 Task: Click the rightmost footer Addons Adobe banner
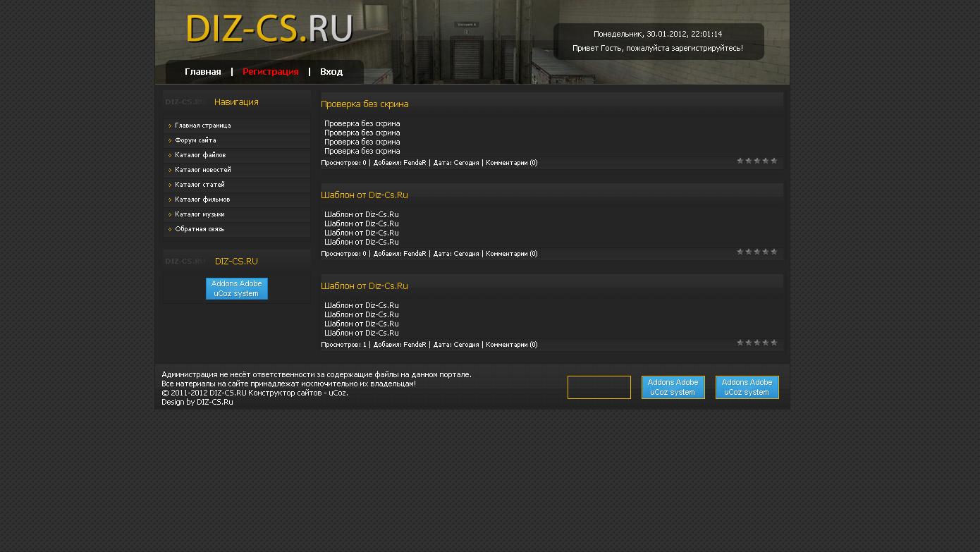[x=747, y=387]
